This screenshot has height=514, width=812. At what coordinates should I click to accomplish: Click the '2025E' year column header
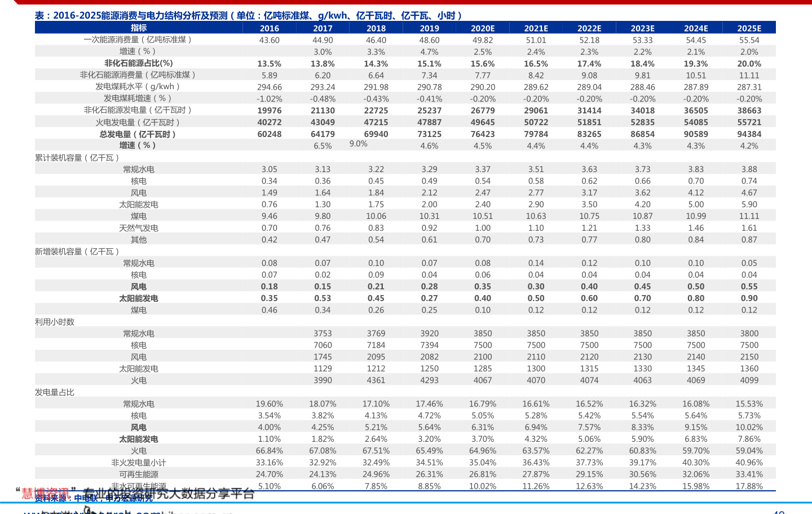coord(749,28)
